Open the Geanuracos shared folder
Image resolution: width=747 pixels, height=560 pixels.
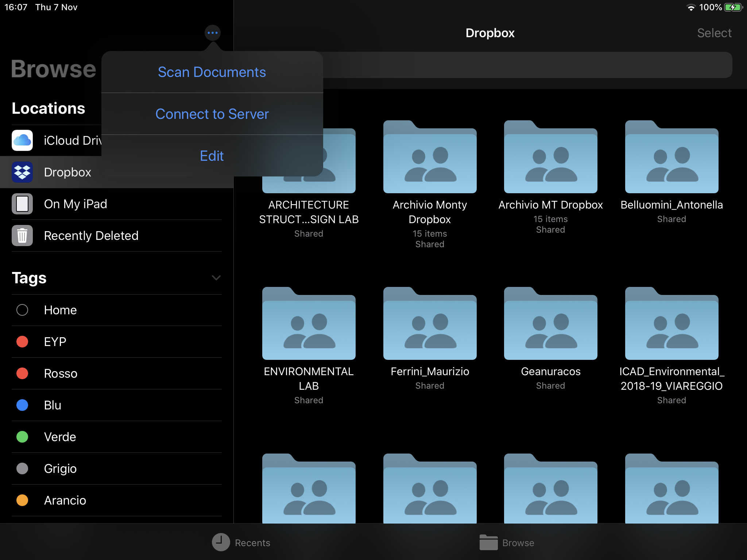[x=550, y=324]
